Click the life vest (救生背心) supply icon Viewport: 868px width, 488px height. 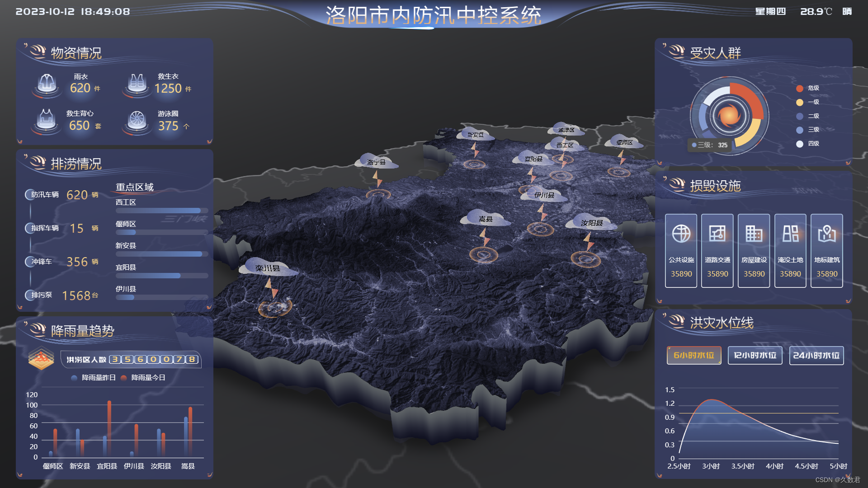47,121
